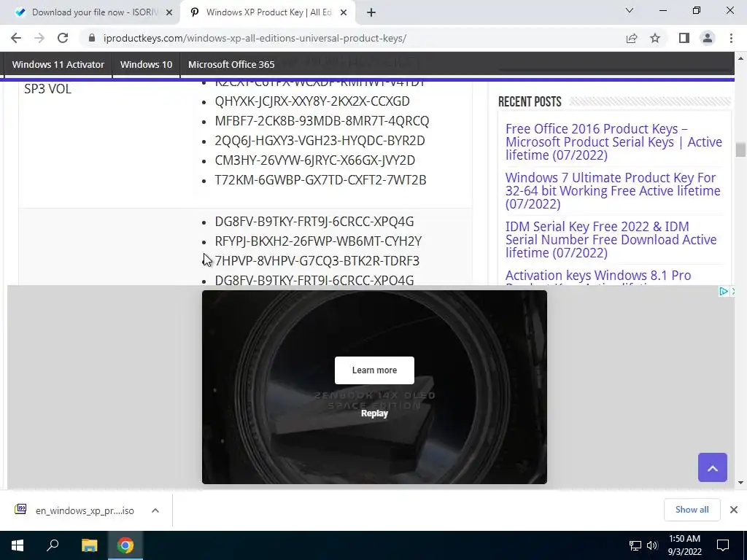This screenshot has height=560, width=747.
Task: Click key 7HPVP-8VHPV-G7CQ3-BTK2R-TDRF3
Action: click(x=317, y=261)
